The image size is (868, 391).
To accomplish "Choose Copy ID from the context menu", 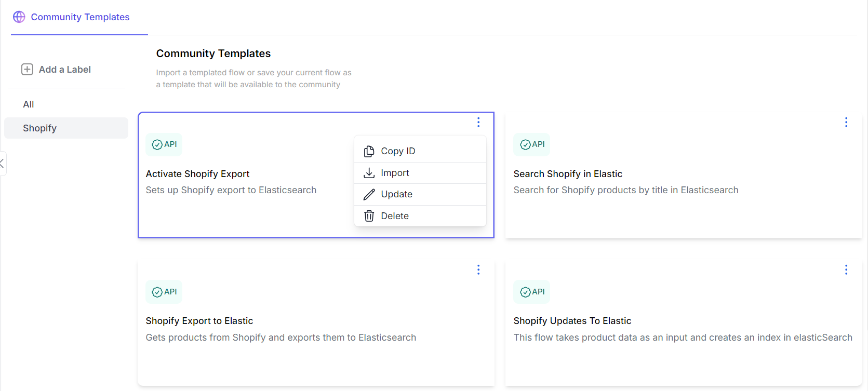I will [420, 151].
